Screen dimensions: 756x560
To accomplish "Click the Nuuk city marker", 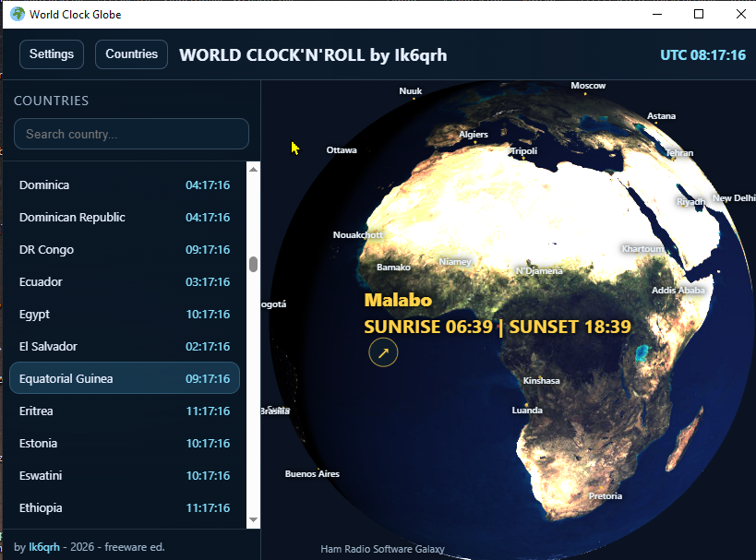I will [411, 90].
